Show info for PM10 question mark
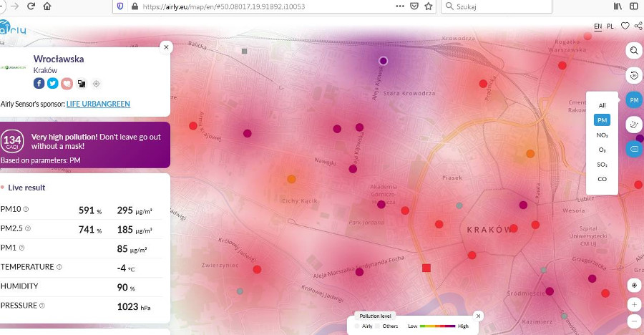 point(26,209)
